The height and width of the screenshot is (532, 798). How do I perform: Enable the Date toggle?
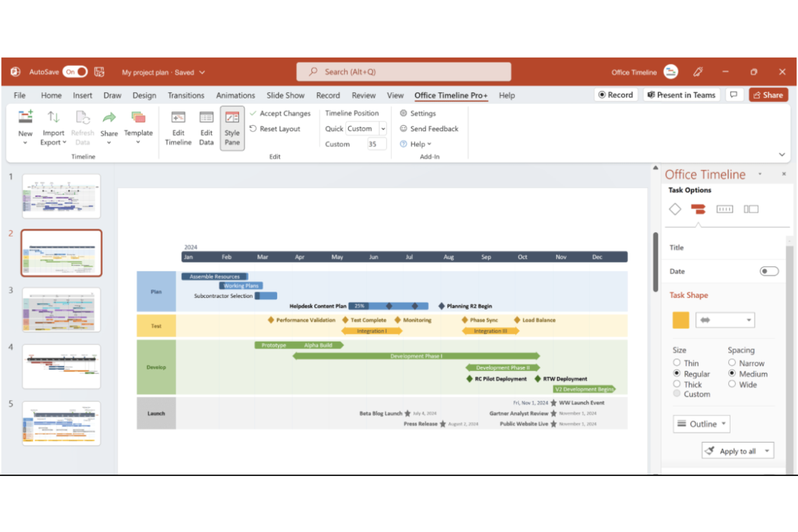coord(769,271)
